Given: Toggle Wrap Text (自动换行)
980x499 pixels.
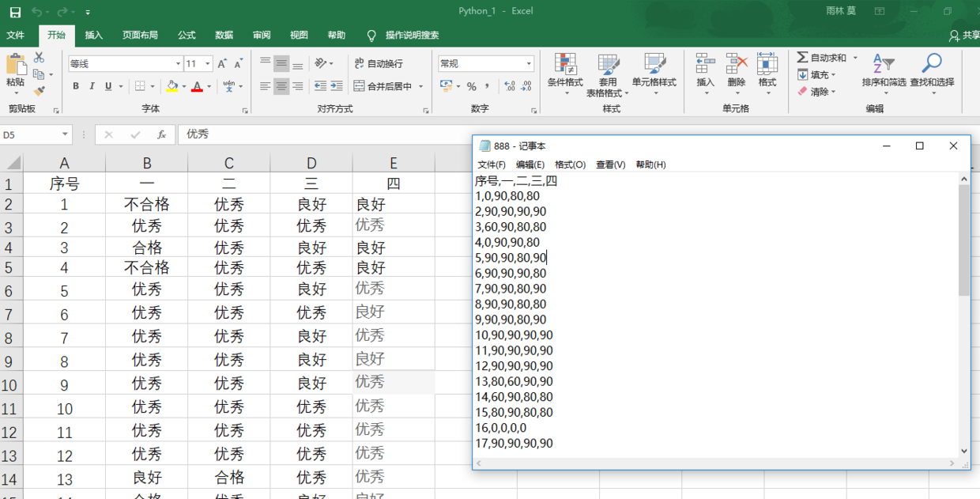Looking at the screenshot, I should coord(379,63).
